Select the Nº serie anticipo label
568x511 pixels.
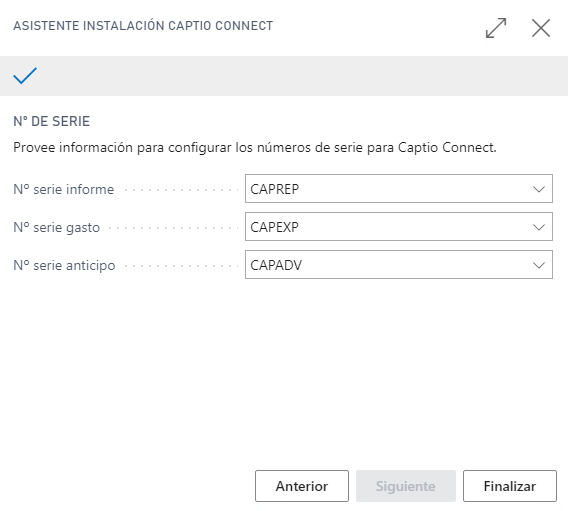coord(64,265)
